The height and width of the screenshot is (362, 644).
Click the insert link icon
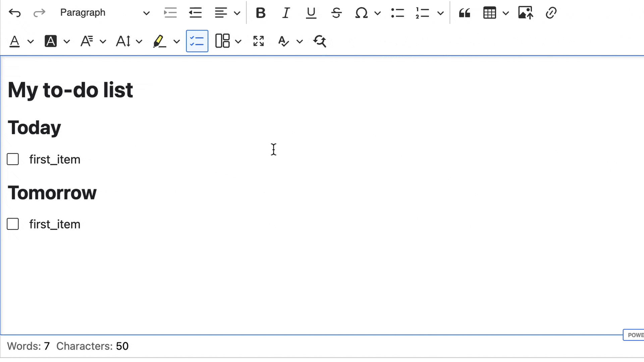click(x=551, y=13)
